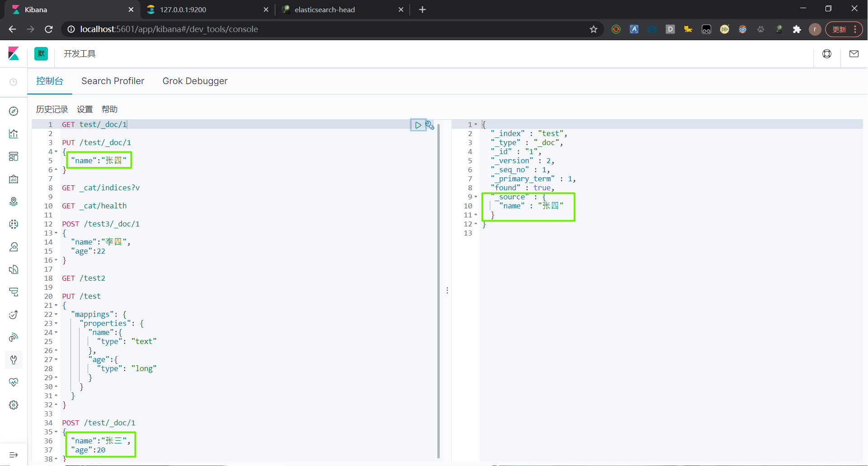The width and height of the screenshot is (868, 466).
Task: Open Visualize chart icon in sidebar
Action: tap(14, 134)
